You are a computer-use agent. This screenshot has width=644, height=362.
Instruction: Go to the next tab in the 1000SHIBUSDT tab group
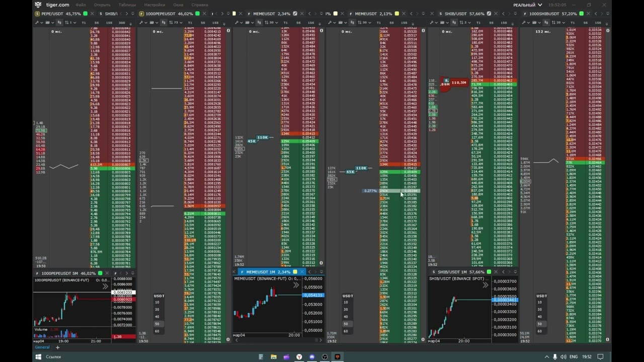602,14
